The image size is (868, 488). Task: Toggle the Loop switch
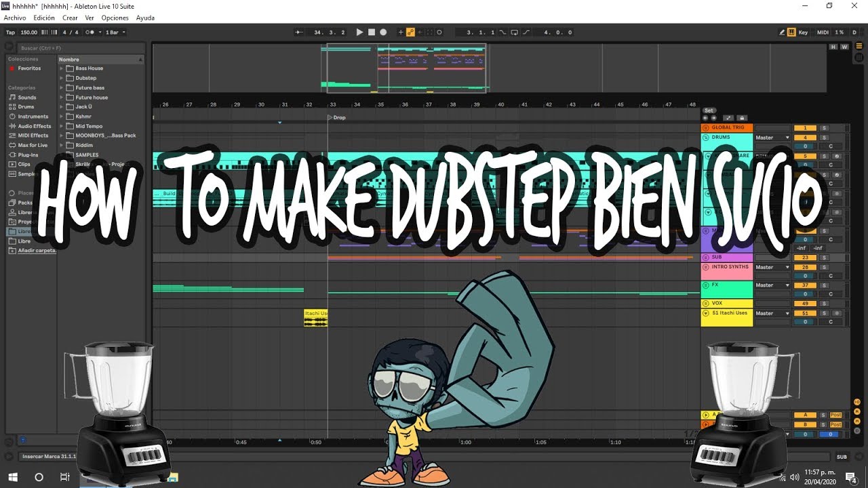pyautogui.click(x=514, y=32)
